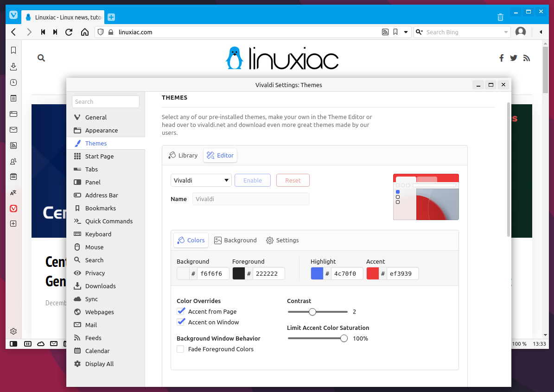Screen dimensions: 554x392
Task: Select the Colors tab
Action: tap(191, 240)
